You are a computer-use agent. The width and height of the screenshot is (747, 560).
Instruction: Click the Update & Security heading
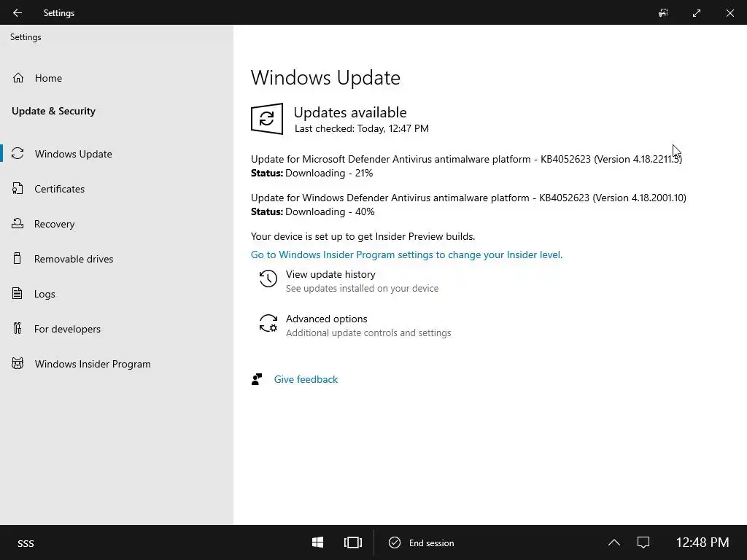click(53, 111)
